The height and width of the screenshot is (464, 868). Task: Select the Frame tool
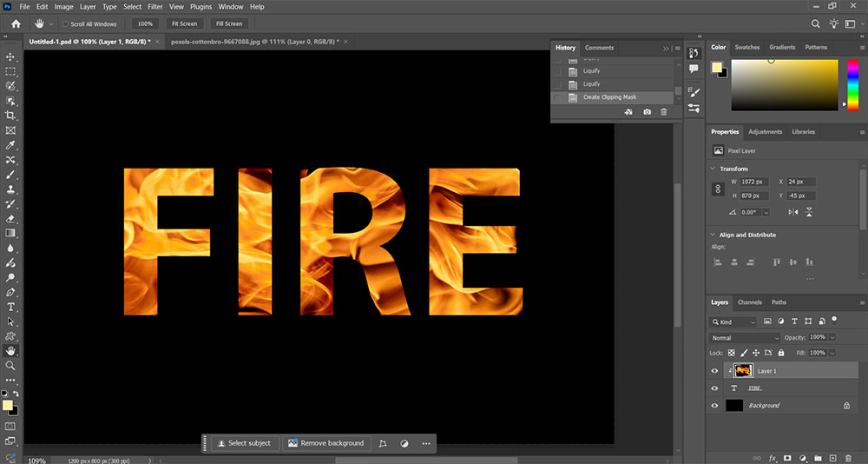pyautogui.click(x=10, y=130)
